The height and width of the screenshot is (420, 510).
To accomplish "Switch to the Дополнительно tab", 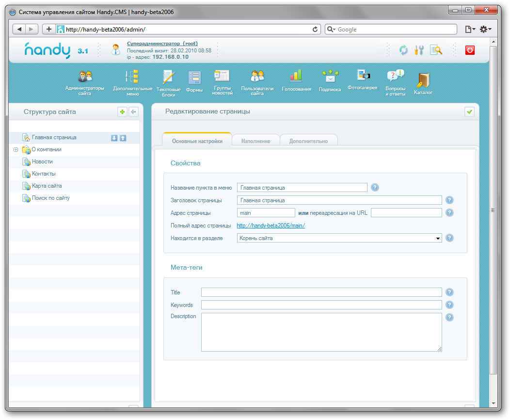I will click(x=308, y=141).
